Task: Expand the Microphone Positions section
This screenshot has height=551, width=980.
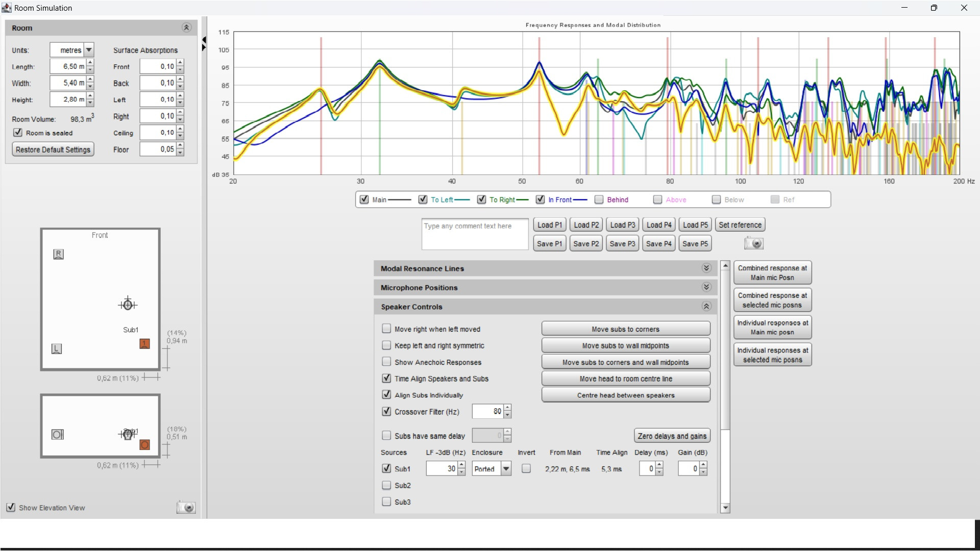Action: [x=706, y=287]
